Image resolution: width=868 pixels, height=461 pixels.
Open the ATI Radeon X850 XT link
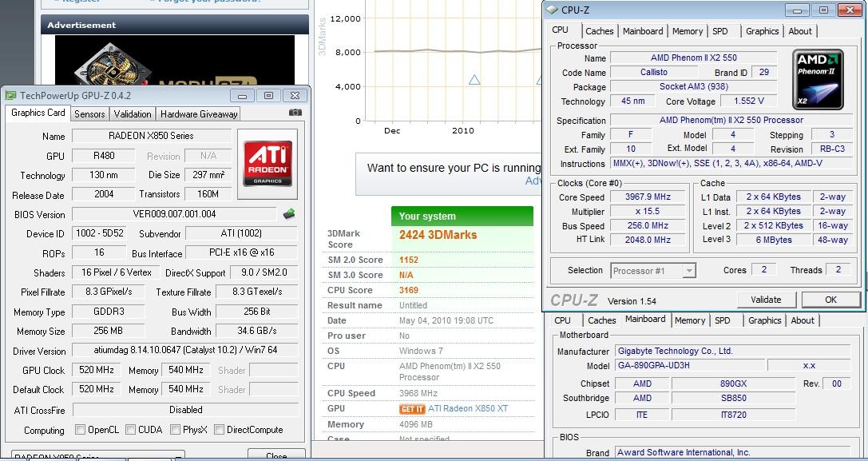[468, 408]
